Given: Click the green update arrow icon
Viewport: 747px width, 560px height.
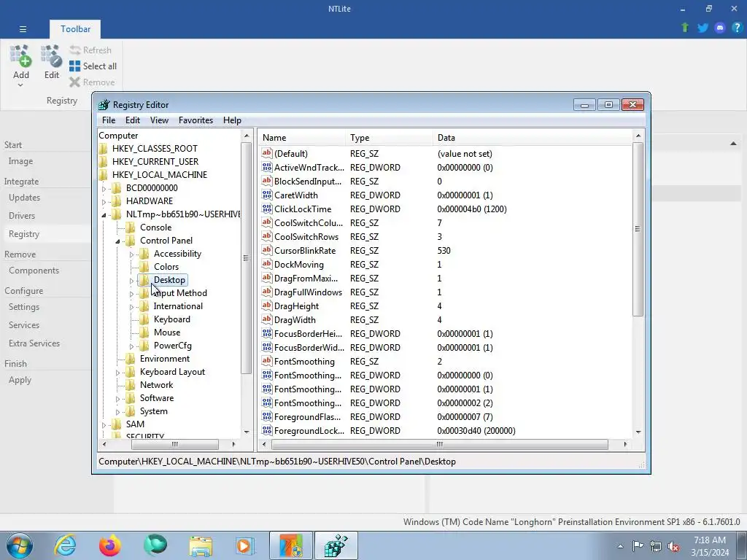Looking at the screenshot, I should pyautogui.click(x=685, y=28).
